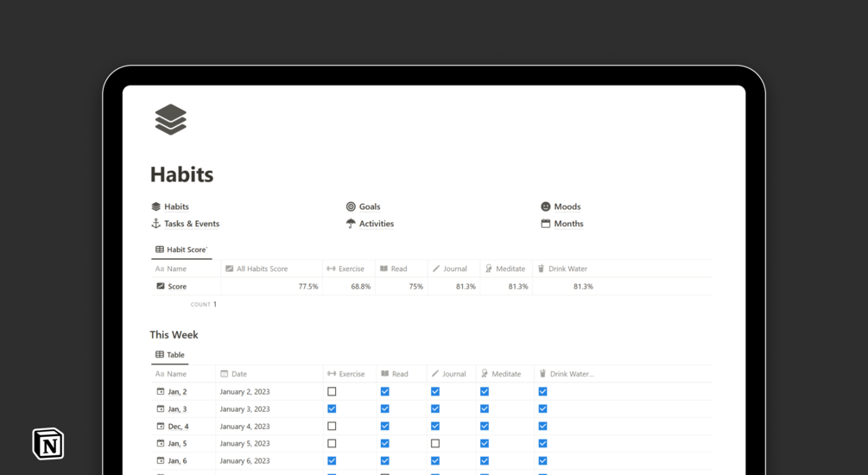Uncheck Exercise for Jan, 3
Viewport: 868px width, 475px height.
(x=332, y=408)
